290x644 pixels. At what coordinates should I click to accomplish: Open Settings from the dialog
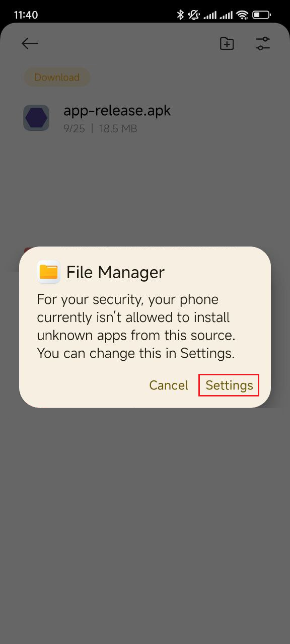229,385
